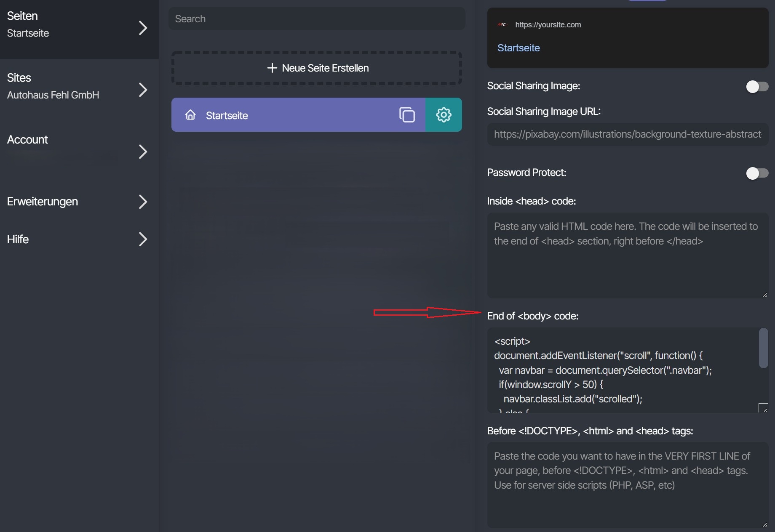Viewport: 775px width, 532px height.
Task: Expand the Seiten section chevron
Action: (143, 28)
